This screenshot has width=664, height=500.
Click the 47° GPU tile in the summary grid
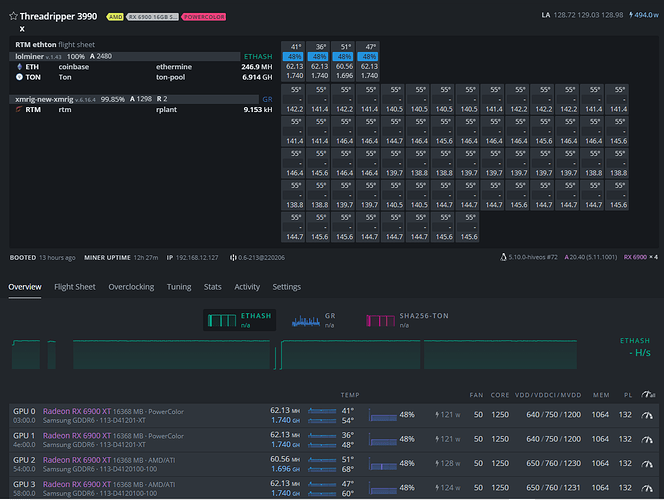[x=369, y=61]
